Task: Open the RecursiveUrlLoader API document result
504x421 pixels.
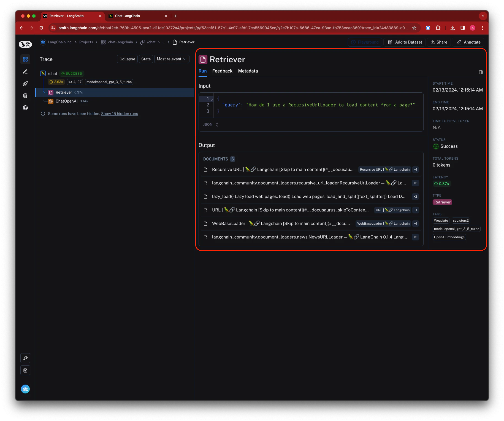Action: coord(311,183)
